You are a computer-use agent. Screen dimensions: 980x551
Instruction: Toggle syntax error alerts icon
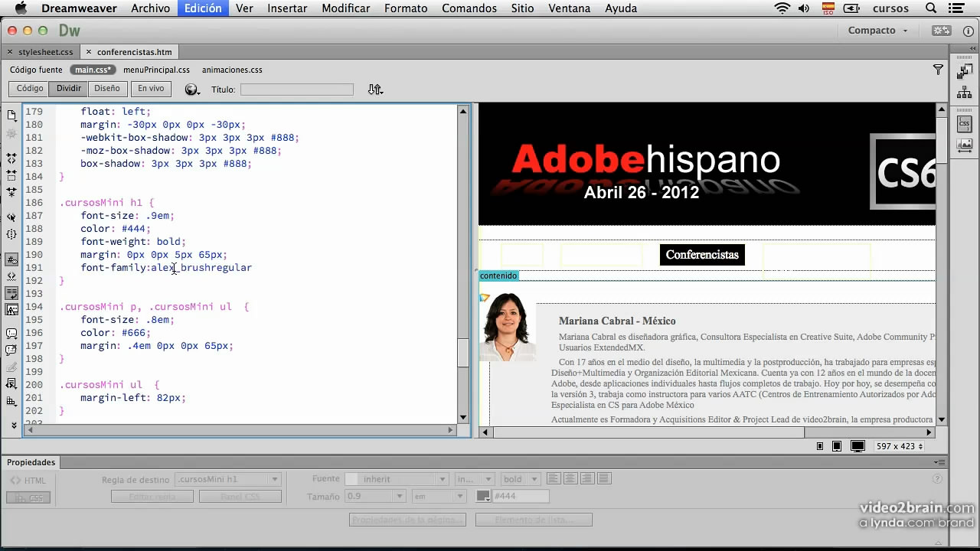[11, 310]
